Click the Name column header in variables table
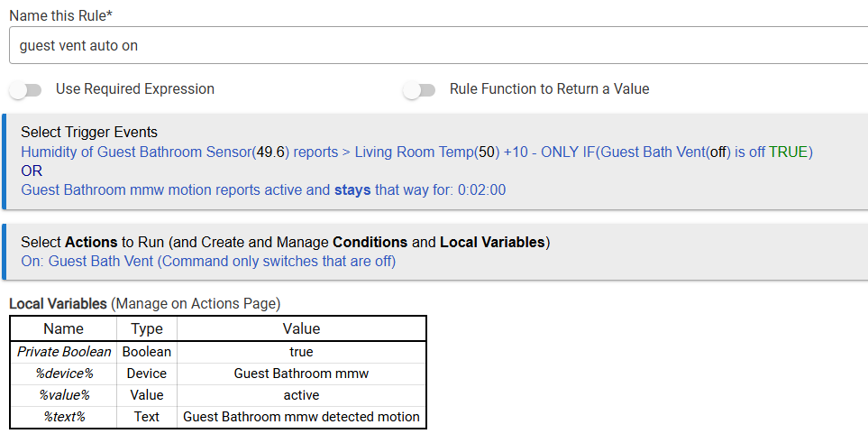The height and width of the screenshot is (443, 868). click(x=63, y=328)
